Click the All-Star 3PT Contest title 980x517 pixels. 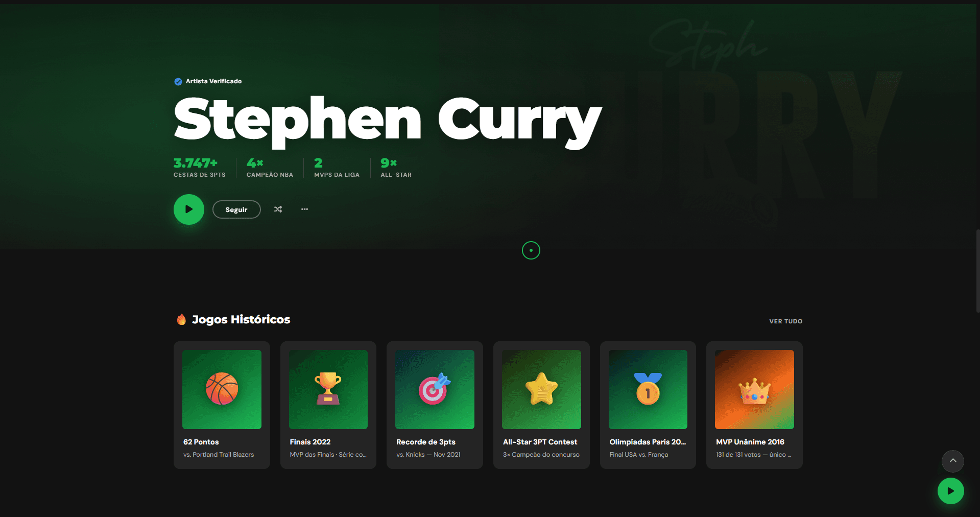point(540,442)
